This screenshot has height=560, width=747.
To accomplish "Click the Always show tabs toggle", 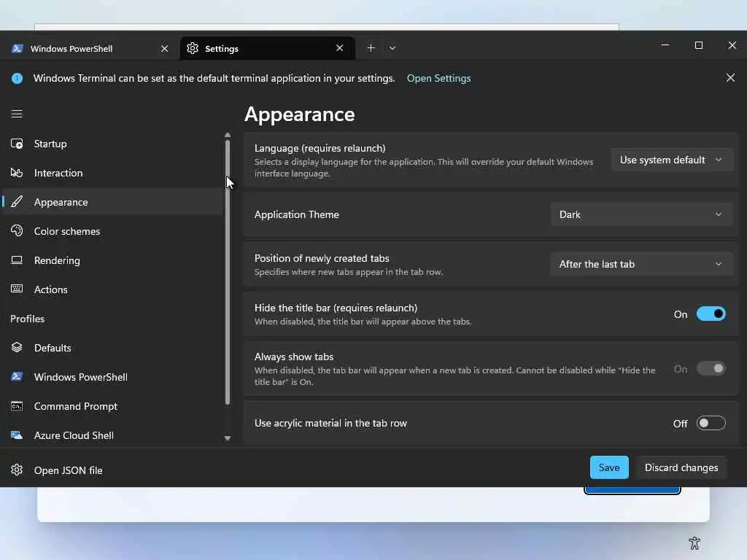I will [x=711, y=368].
